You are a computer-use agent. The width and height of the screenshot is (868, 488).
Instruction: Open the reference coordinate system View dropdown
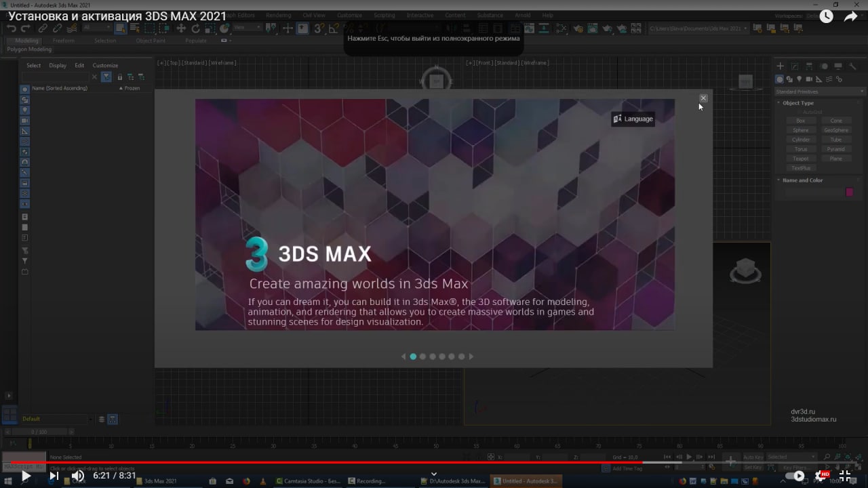247,28
